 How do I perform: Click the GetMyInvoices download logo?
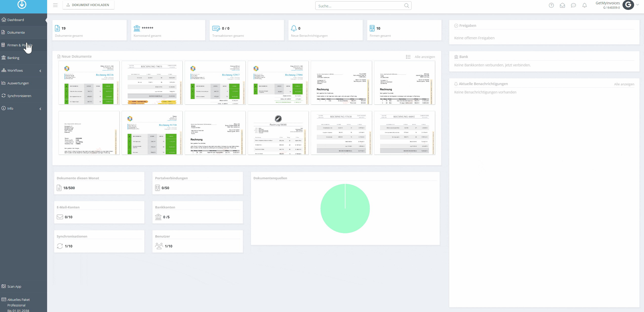tap(22, 4)
